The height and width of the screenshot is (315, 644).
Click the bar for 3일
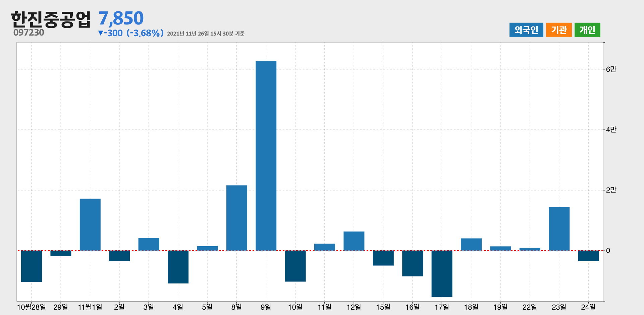(x=149, y=244)
